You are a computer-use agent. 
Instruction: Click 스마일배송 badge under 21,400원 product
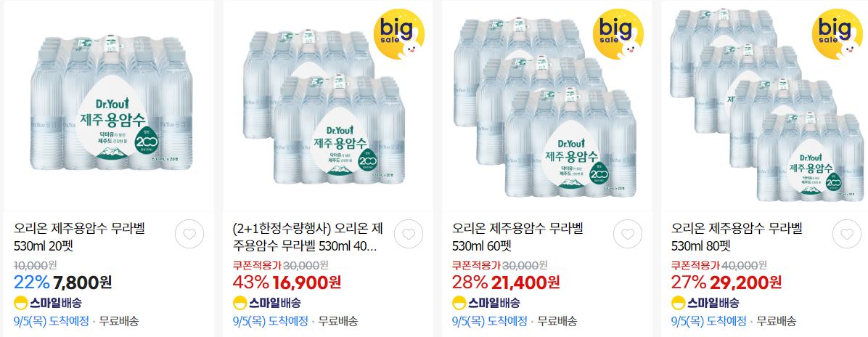coord(486,303)
